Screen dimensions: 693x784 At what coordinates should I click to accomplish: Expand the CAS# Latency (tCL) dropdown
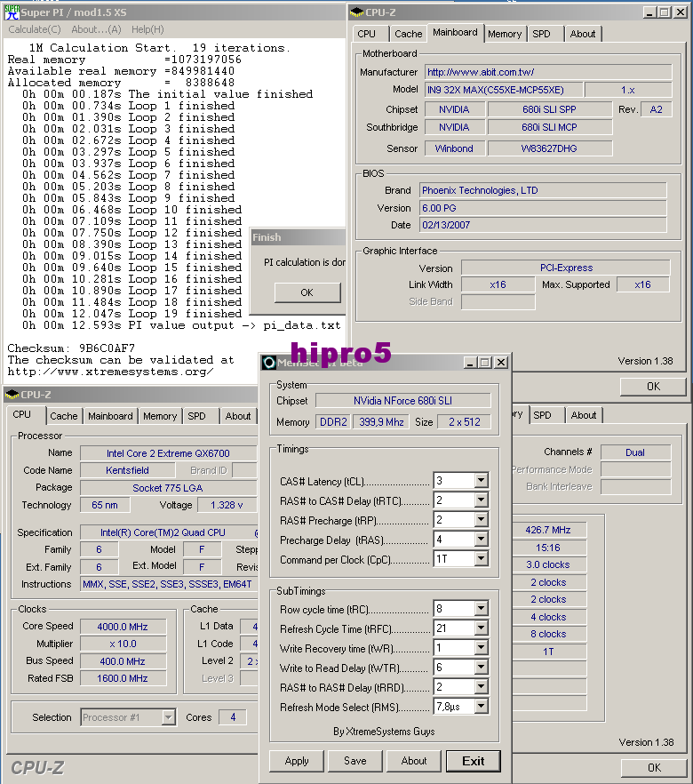click(482, 481)
